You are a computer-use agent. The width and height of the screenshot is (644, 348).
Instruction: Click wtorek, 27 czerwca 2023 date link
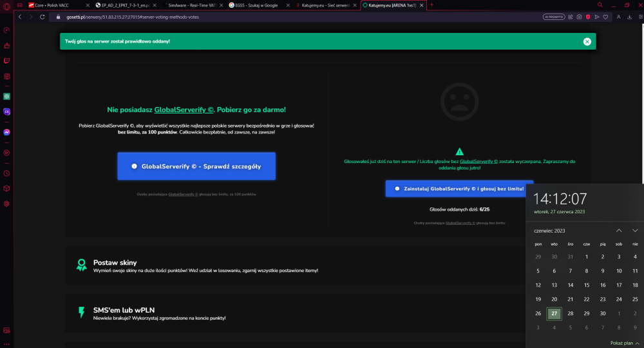(x=560, y=212)
